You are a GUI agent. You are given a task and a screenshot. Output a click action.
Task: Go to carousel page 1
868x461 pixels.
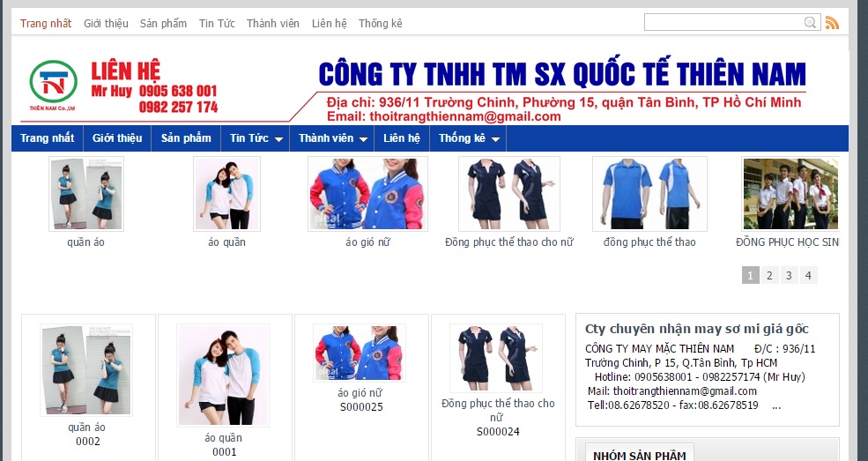[750, 275]
